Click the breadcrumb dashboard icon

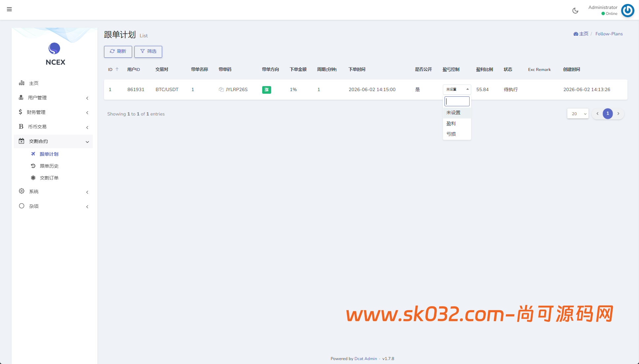(x=576, y=34)
